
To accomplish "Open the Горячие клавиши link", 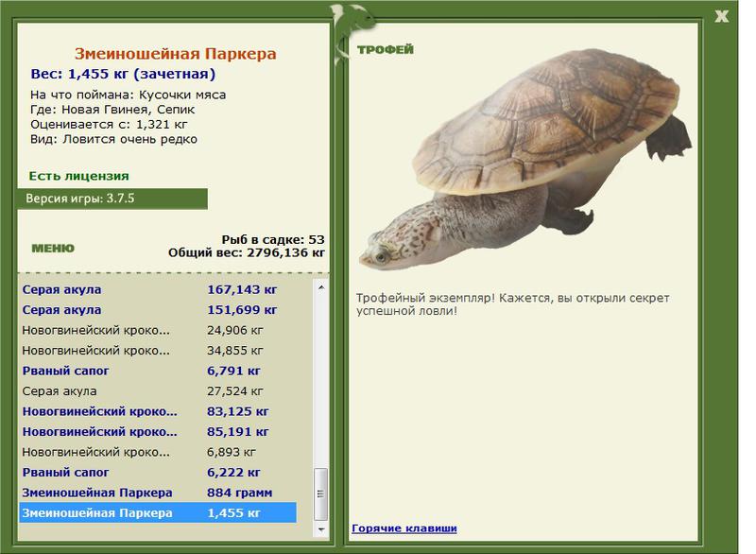I will tap(404, 528).
